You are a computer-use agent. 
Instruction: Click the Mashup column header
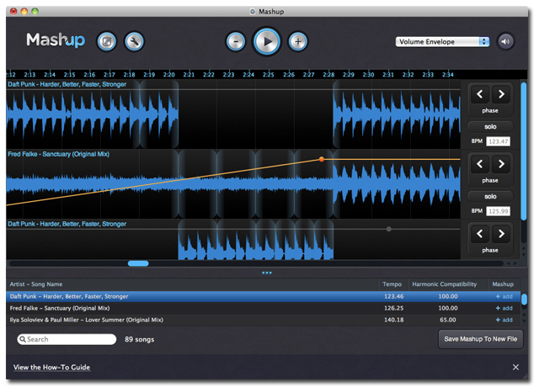(503, 284)
